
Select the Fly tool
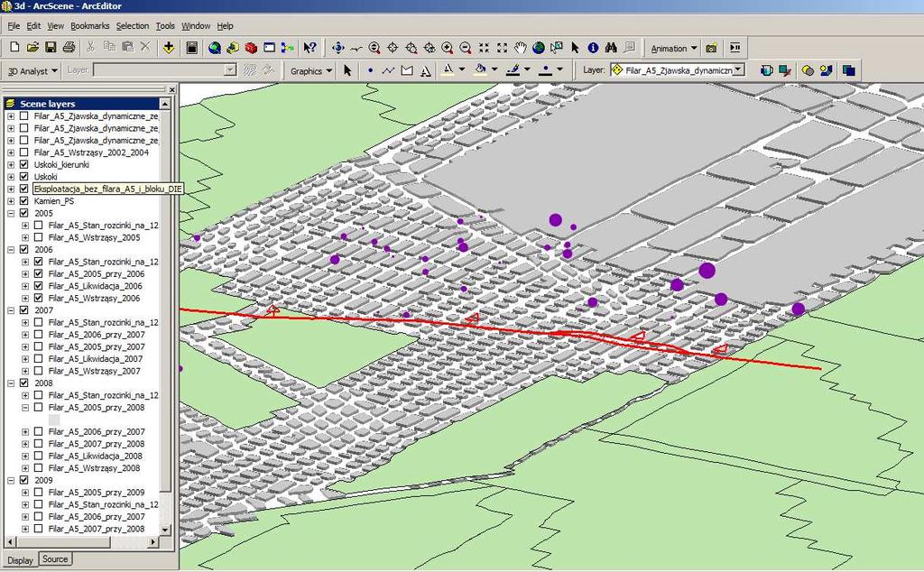356,48
